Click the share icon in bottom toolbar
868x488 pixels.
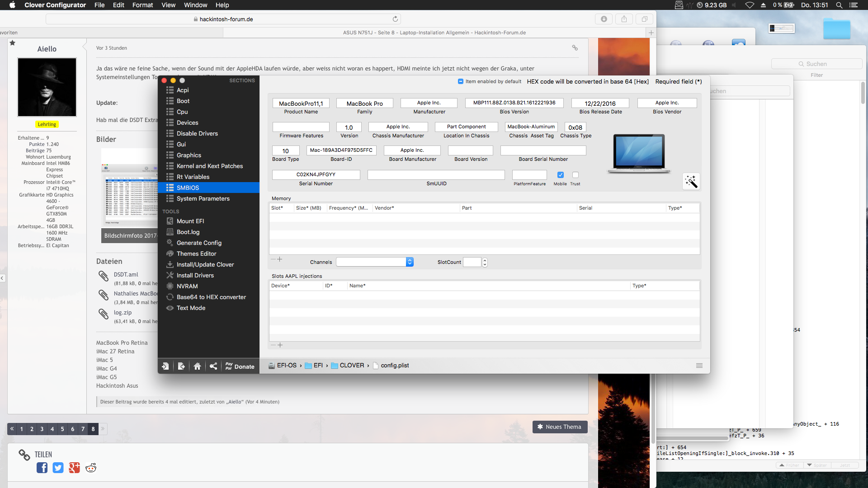(213, 366)
